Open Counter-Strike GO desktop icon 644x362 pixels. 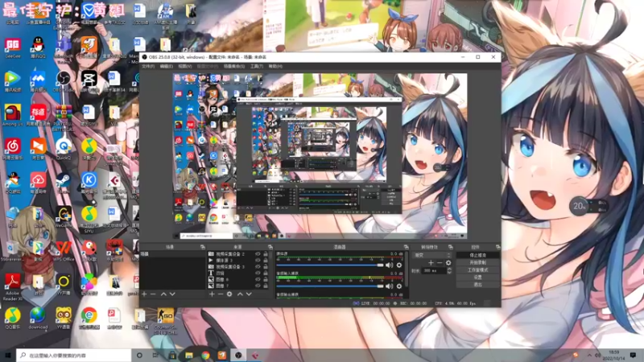[x=165, y=321]
